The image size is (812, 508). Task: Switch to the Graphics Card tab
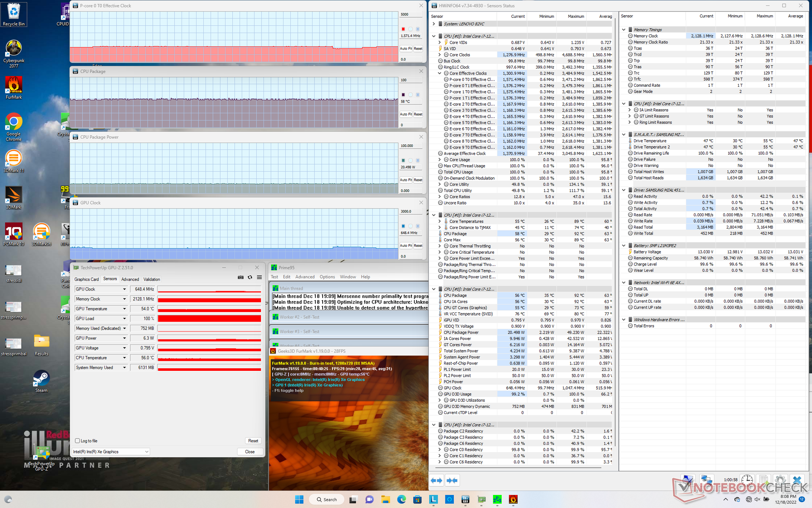[x=86, y=279]
